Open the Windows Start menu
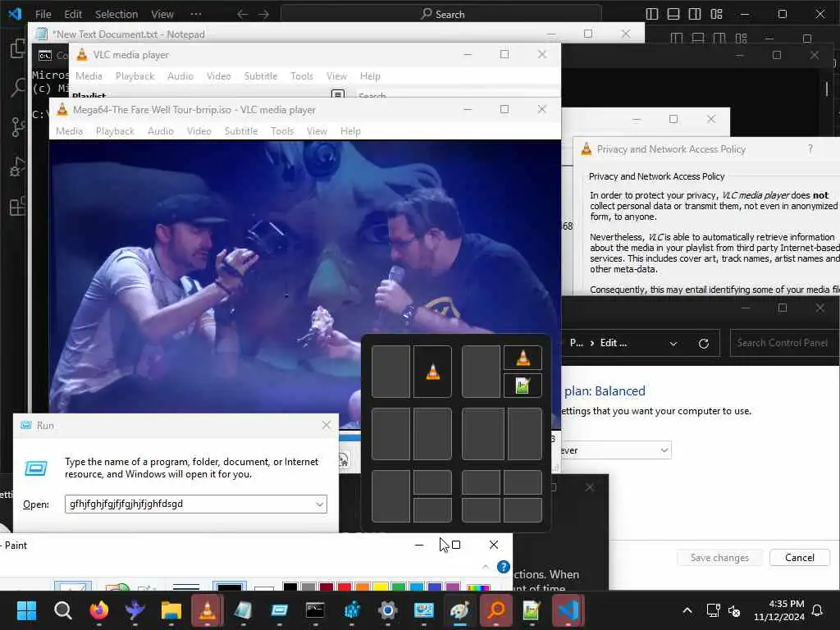The width and height of the screenshot is (840, 630). [x=27, y=610]
